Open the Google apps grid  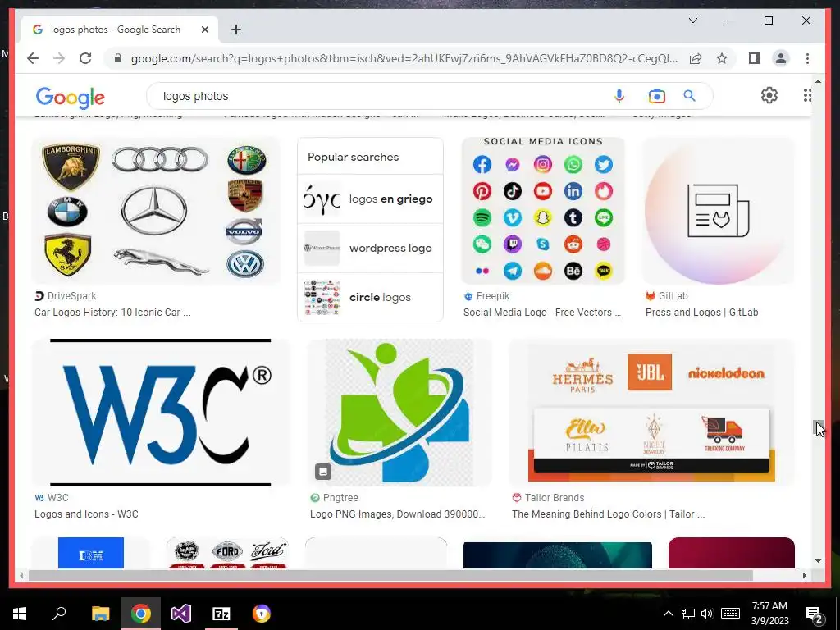[x=807, y=95]
